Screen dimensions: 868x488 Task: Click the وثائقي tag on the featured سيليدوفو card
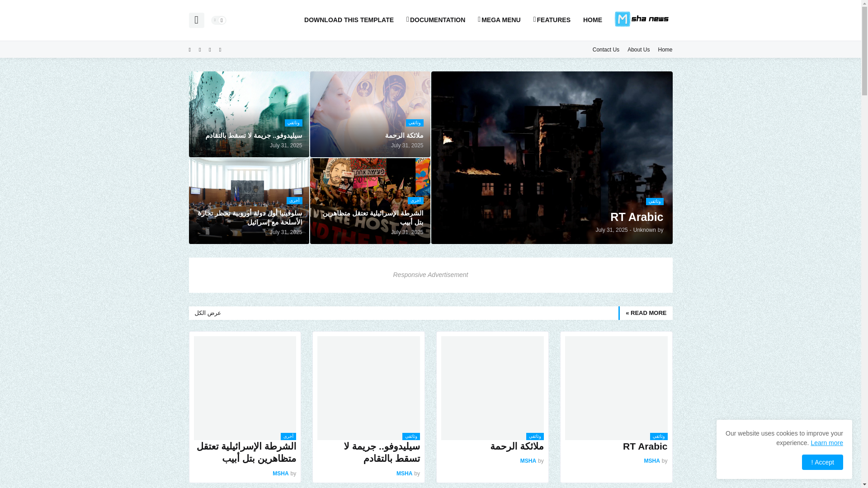[x=293, y=123]
